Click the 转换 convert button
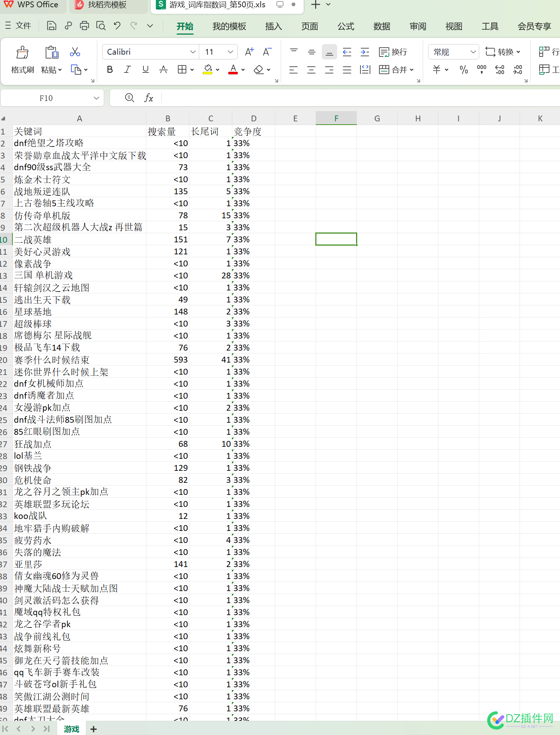The image size is (560, 735). (x=503, y=52)
